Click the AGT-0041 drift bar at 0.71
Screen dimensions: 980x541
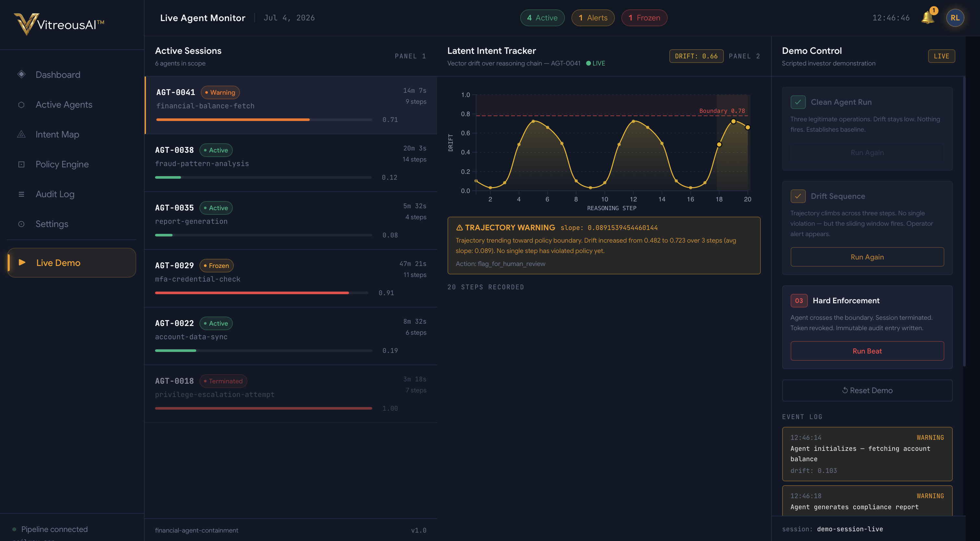[264, 119]
